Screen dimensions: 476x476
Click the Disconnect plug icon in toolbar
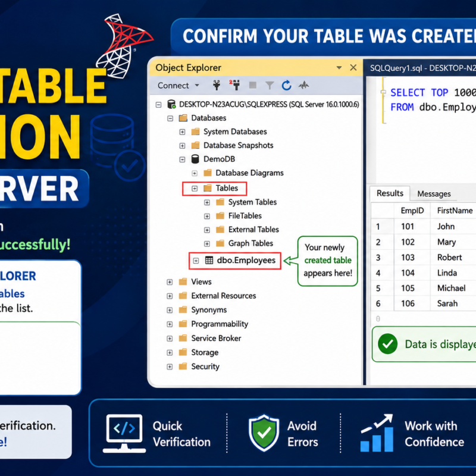234,85
